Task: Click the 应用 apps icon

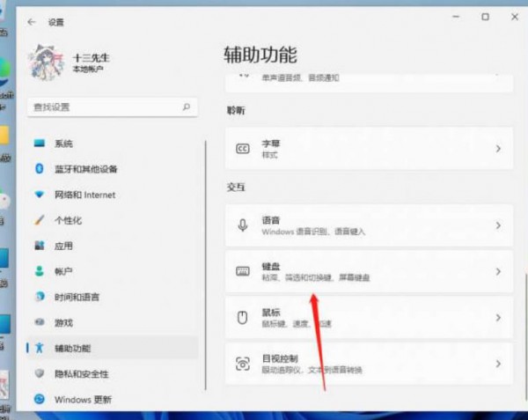Action: tap(40, 246)
